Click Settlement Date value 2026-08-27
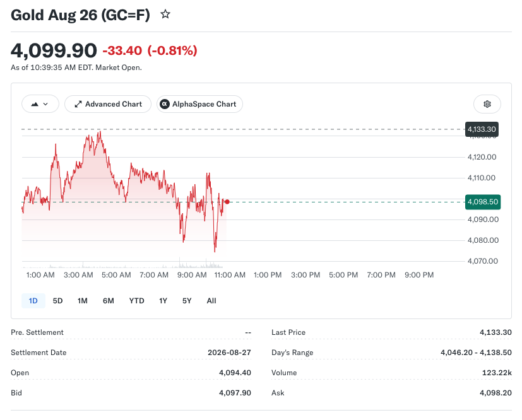The image size is (522, 420). tap(229, 353)
